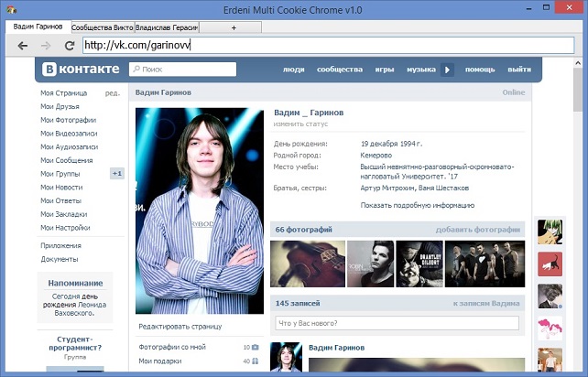Open the band group photo thumbnail
This screenshot has width=588, height=377.
pos(485,264)
